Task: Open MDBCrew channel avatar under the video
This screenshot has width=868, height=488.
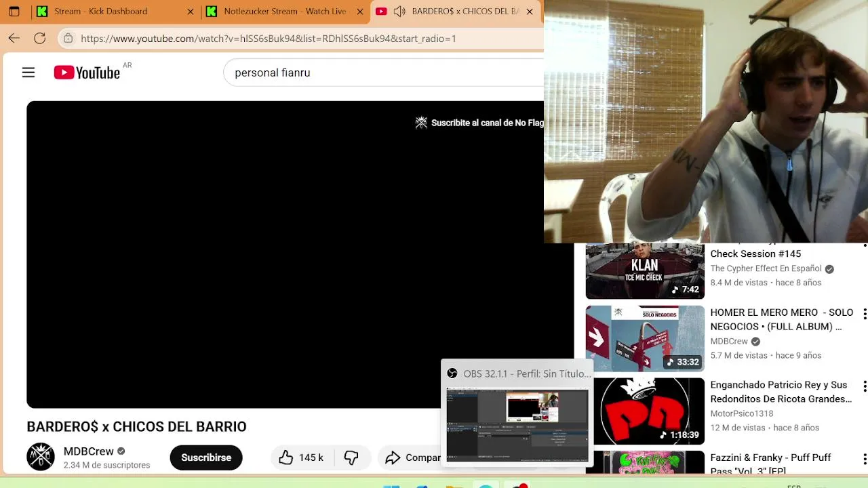Action: pos(41,457)
